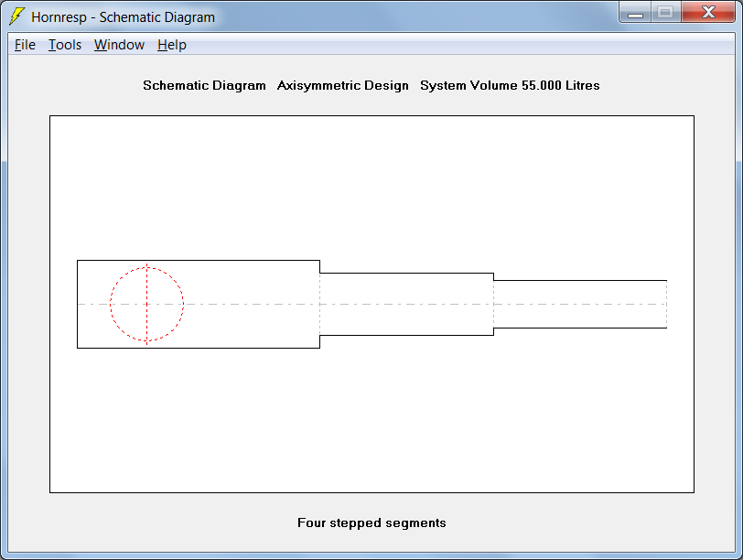The width and height of the screenshot is (743, 560).
Task: Click the 'Four stepped segments' caption
Action: coord(371,522)
